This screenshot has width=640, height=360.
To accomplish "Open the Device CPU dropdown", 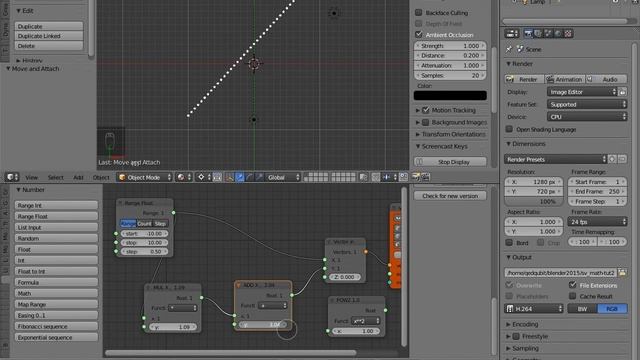I will pos(587,117).
